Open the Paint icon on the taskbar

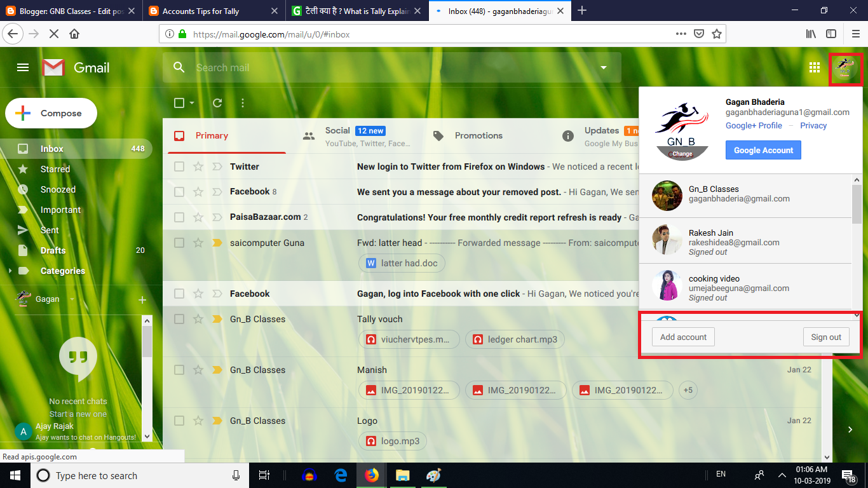click(433, 475)
